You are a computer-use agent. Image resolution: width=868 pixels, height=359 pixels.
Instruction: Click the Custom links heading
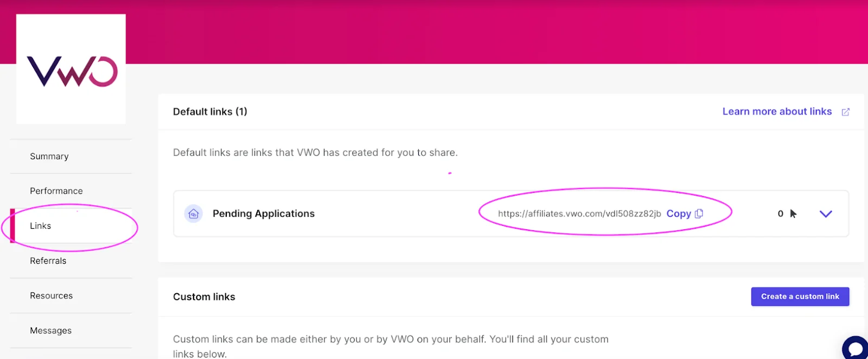(x=204, y=297)
